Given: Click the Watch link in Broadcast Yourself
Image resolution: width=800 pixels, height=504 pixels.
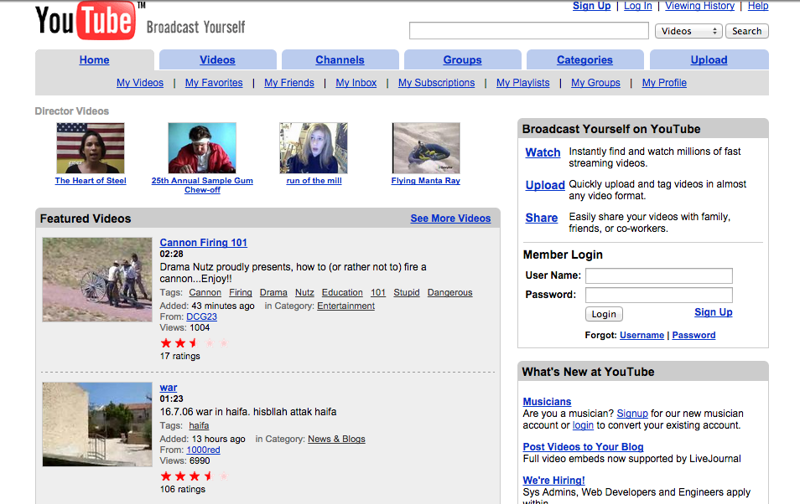Looking at the screenshot, I should click(x=542, y=153).
